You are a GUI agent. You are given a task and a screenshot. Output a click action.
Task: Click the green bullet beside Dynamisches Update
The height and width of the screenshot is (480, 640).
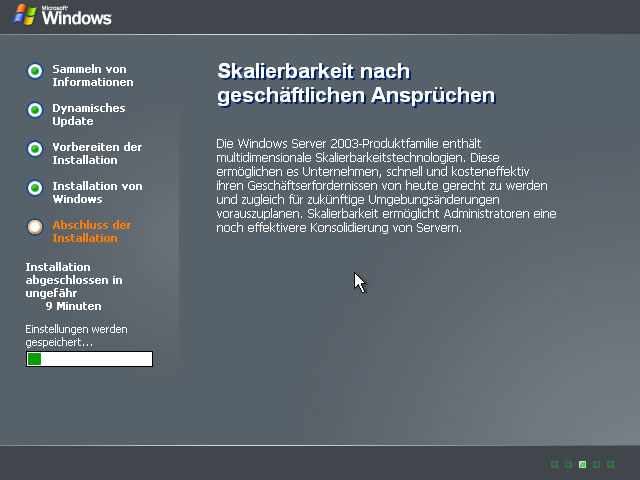pyautogui.click(x=35, y=110)
